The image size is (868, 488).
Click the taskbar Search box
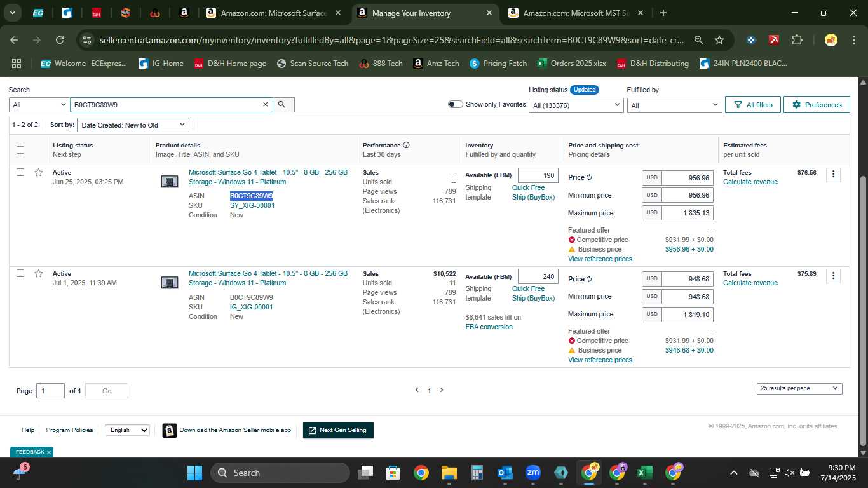coord(280,473)
